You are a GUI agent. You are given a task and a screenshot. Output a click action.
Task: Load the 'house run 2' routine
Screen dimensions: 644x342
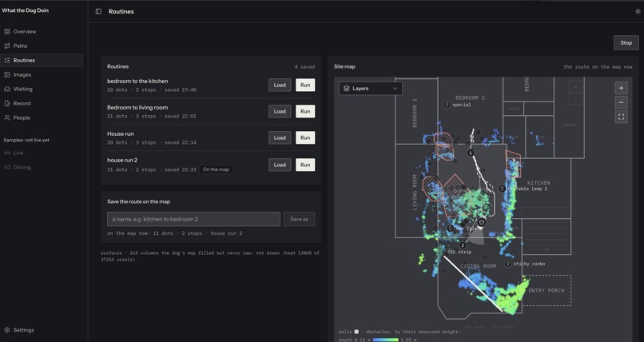280,165
